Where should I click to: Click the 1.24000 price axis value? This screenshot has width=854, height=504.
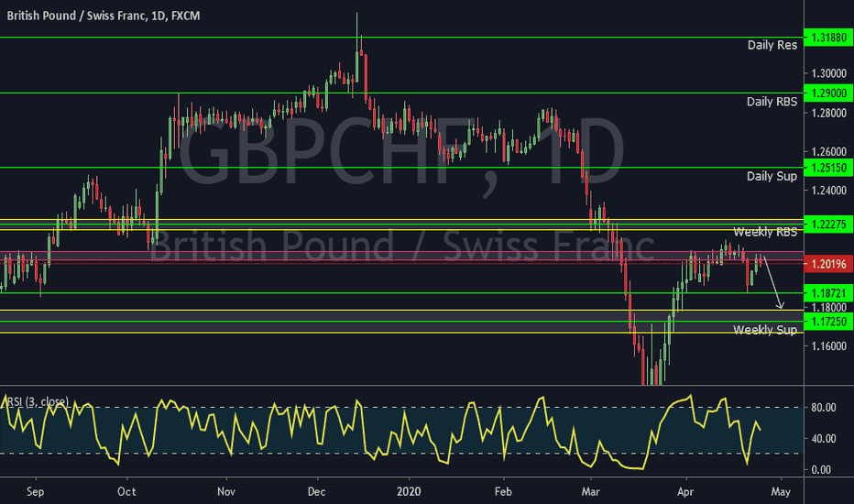[x=828, y=191]
